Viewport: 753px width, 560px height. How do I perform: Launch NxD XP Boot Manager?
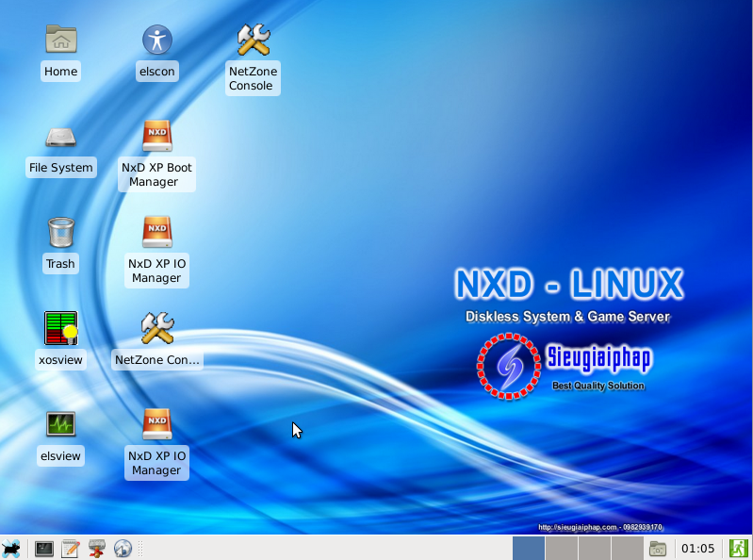click(157, 136)
